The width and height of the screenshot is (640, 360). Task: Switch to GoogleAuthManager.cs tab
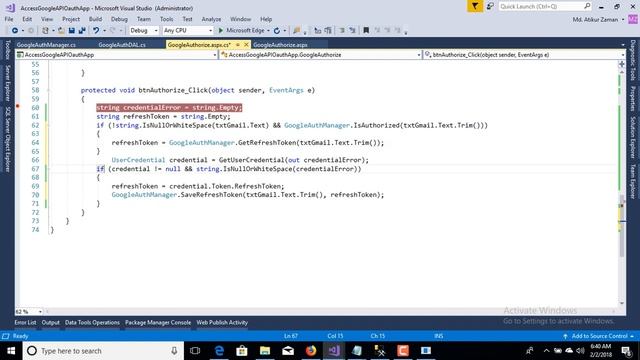(x=46, y=45)
